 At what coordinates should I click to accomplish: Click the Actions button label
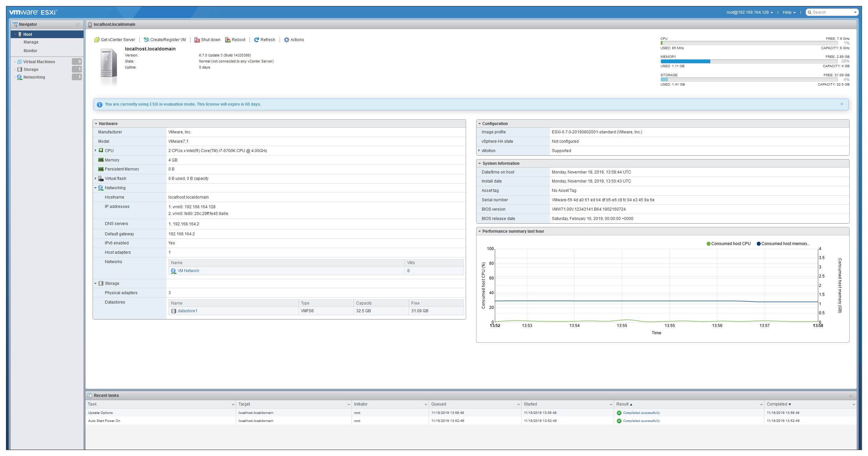coord(297,40)
